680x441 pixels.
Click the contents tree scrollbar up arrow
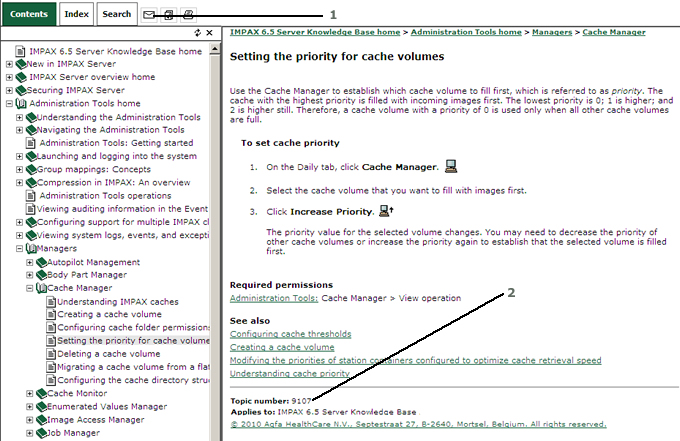click(215, 50)
